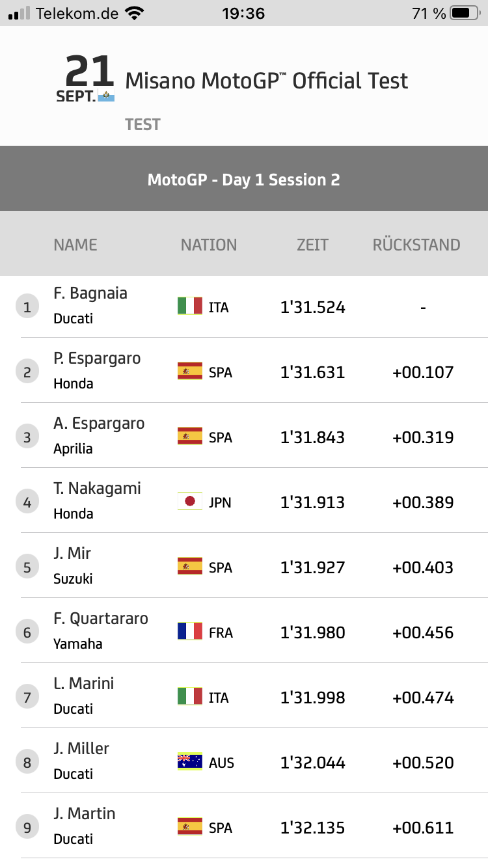The image size is (488, 868).
Task: Tap the ZEIT column header
Action: (313, 245)
